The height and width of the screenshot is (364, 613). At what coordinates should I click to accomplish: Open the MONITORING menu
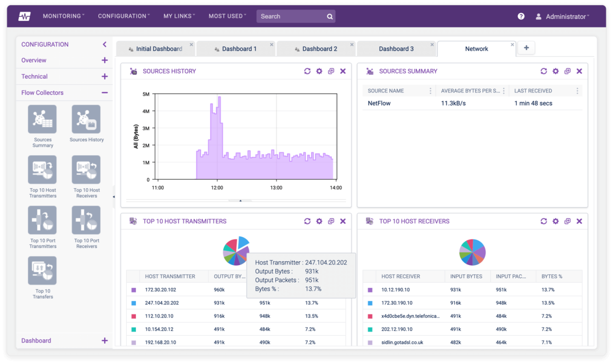click(63, 16)
